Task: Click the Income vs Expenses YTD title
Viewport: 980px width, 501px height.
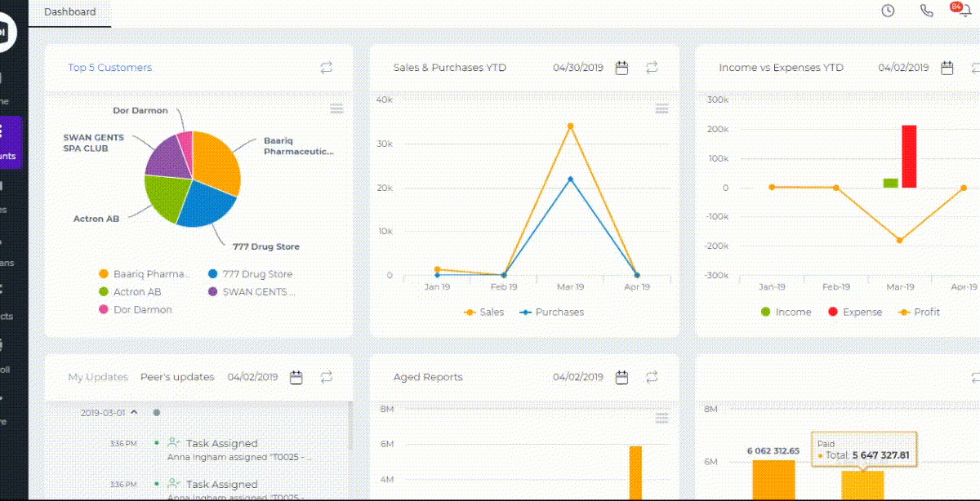Action: 781,68
